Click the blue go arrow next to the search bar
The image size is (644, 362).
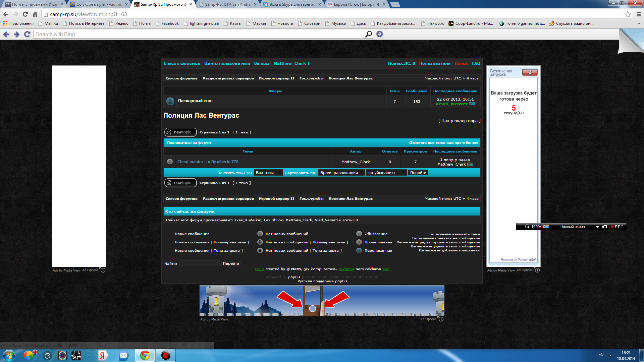point(379,34)
